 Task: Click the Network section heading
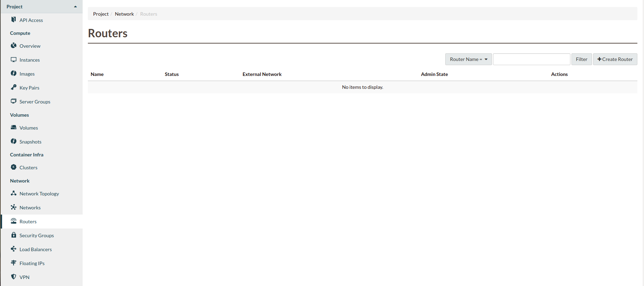pyautogui.click(x=20, y=181)
